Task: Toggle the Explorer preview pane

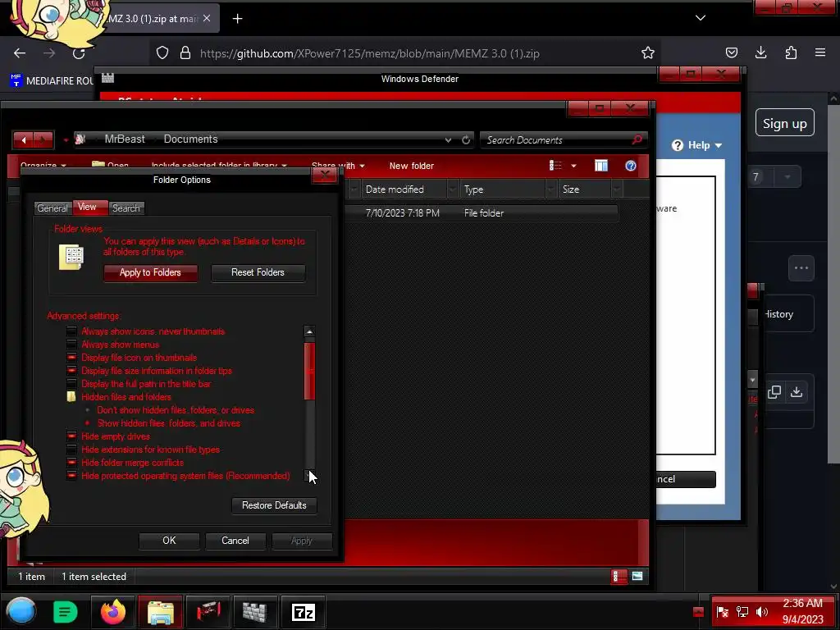Action: (x=601, y=166)
